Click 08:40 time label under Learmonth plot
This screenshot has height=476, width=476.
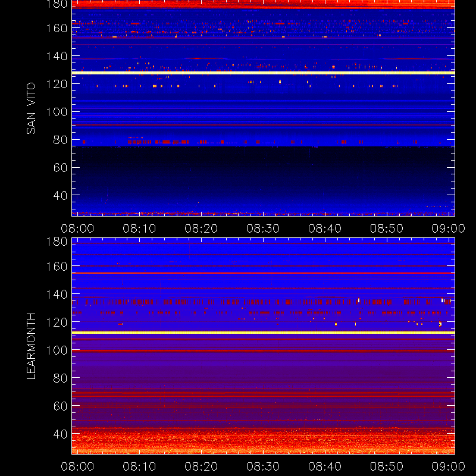[x=325, y=466]
